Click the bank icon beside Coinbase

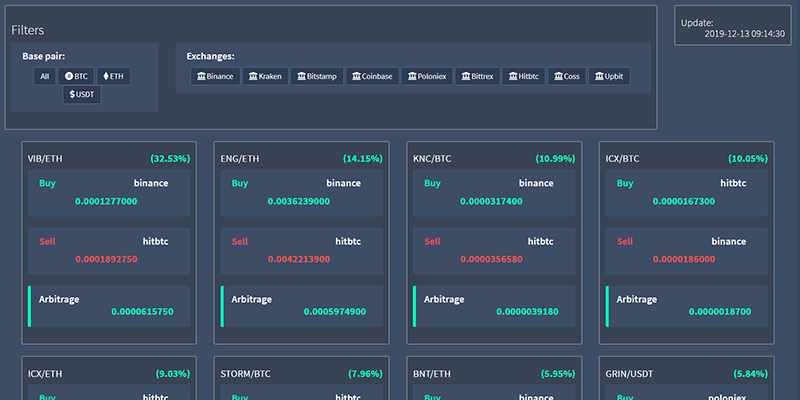pyautogui.click(x=357, y=77)
